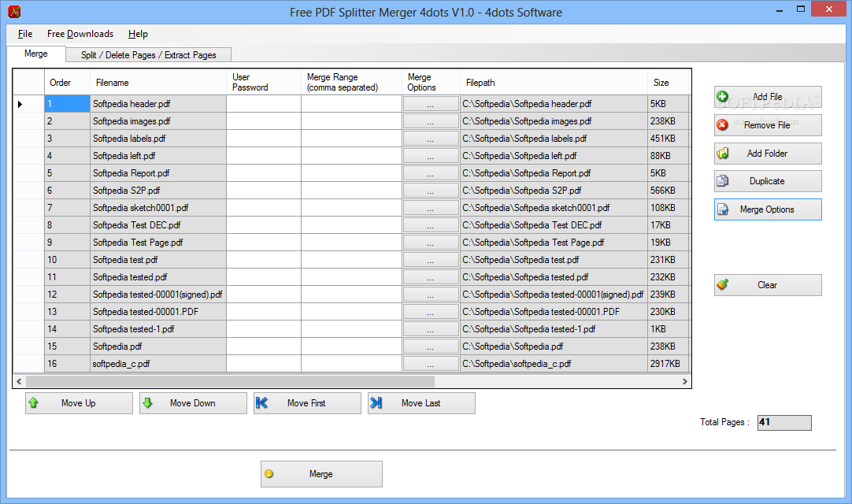852x504 pixels.
Task: Click the Merge Options document icon
Action: (723, 209)
